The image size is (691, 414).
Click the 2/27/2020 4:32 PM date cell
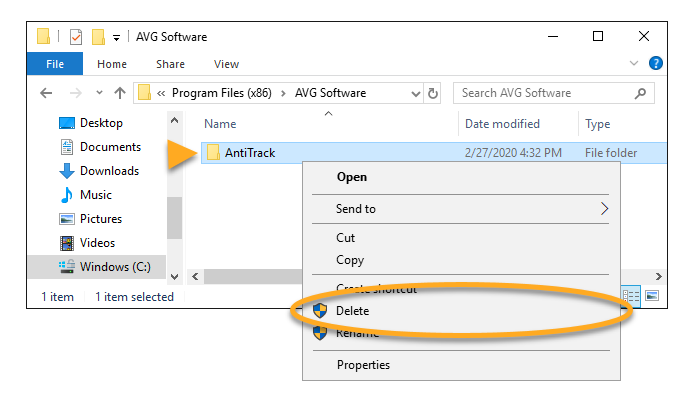513,153
